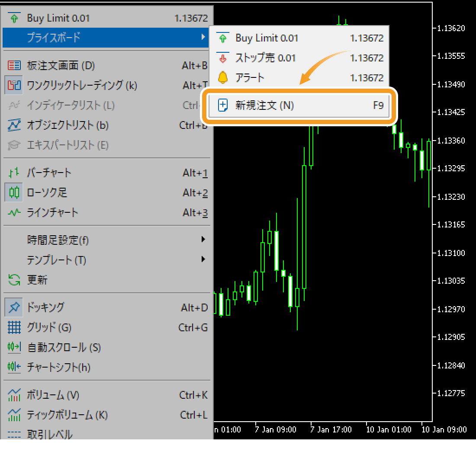Click price label 1.12775 on price axis

tap(451, 393)
